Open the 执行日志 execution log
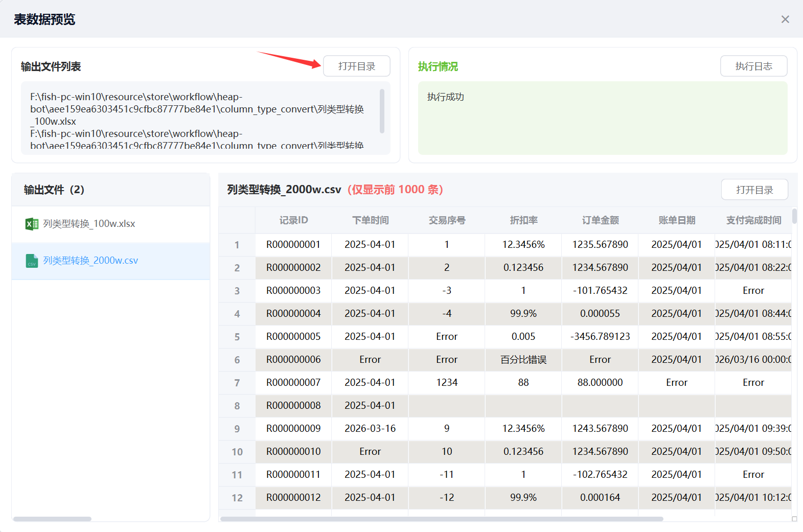The image size is (803, 532). [x=753, y=66]
